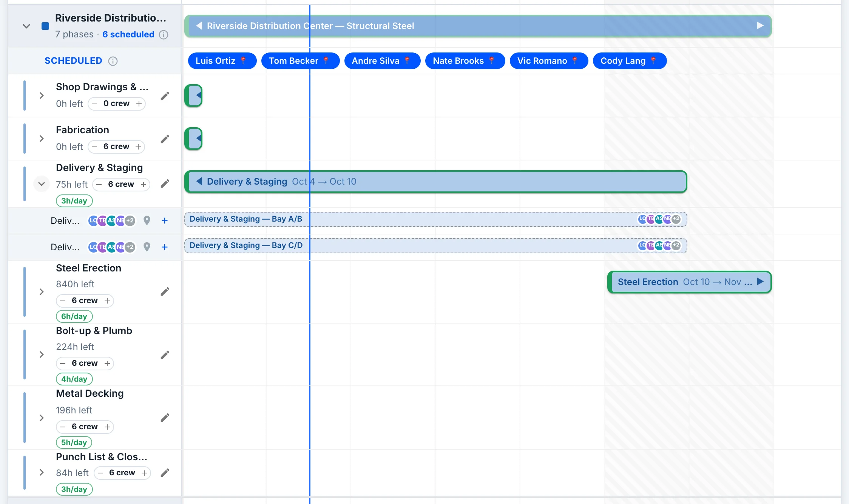The image size is (849, 504).
Task: Click the Luis Ortiz crew chip
Action: 222,61
